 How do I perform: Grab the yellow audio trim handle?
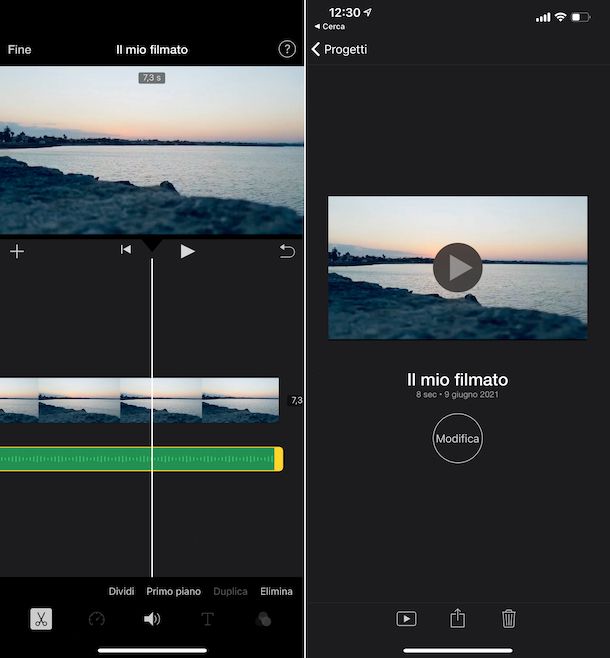click(x=279, y=459)
